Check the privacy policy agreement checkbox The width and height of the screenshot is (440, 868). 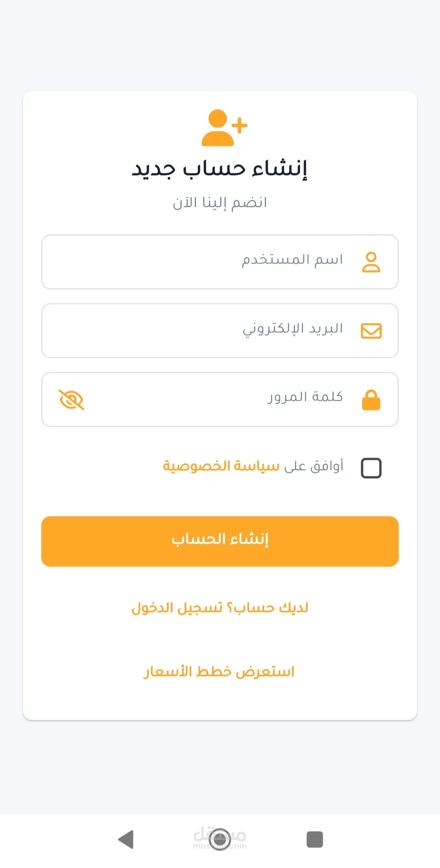tap(371, 468)
